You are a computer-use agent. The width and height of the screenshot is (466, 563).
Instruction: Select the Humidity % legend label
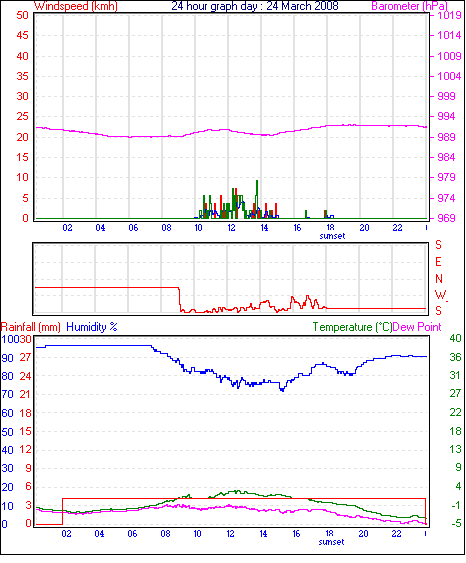tap(92, 327)
